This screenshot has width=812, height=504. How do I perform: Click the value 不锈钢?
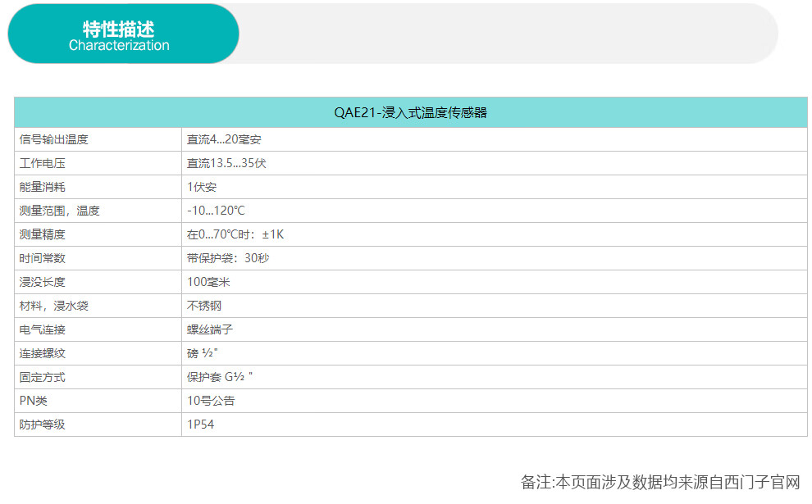pyautogui.click(x=204, y=306)
